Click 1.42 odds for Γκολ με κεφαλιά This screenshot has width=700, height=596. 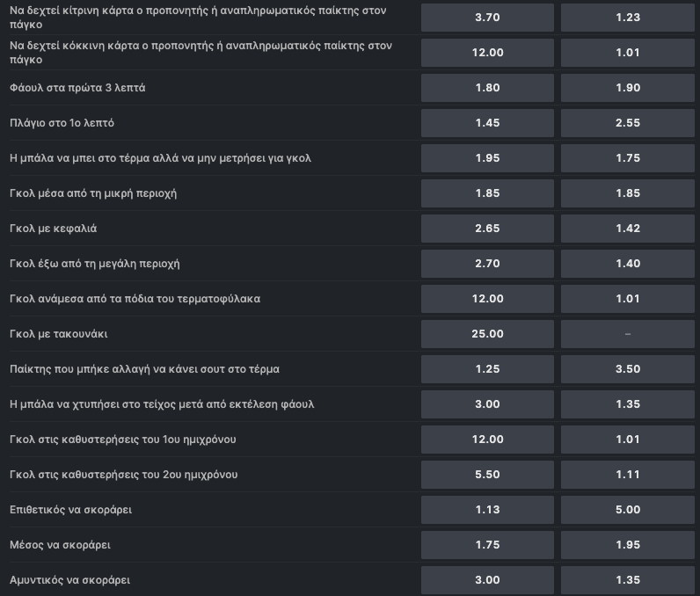[x=627, y=229]
